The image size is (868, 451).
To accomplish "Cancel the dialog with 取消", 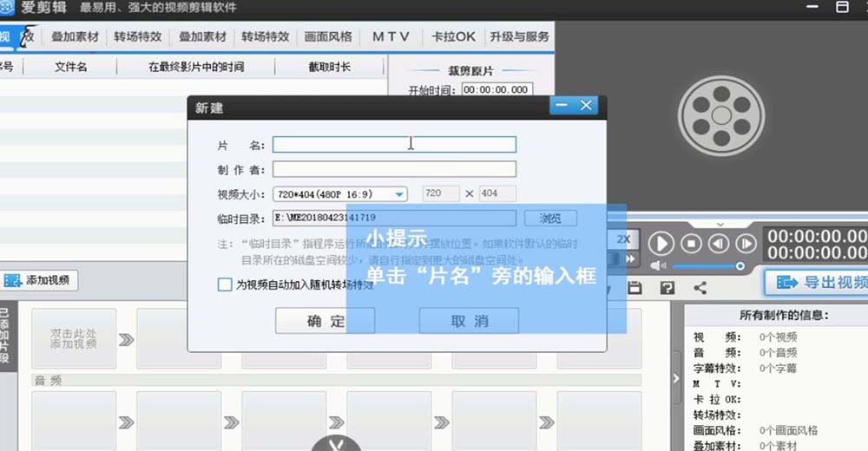I will pyautogui.click(x=469, y=321).
